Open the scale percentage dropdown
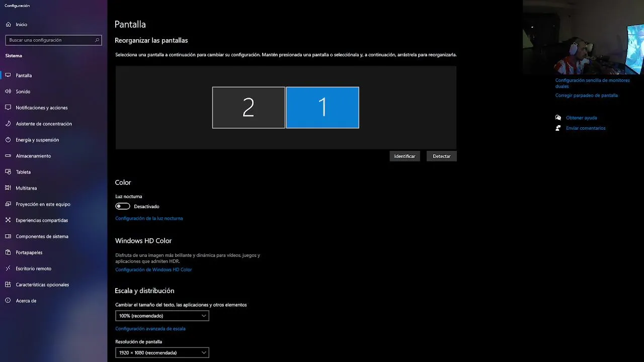Viewport: 644px width, 362px height. point(162,316)
